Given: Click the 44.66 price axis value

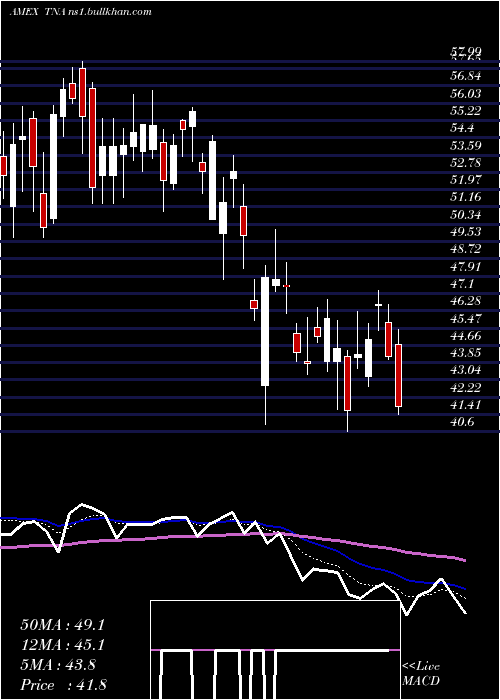Looking at the screenshot, I should click(x=466, y=336).
